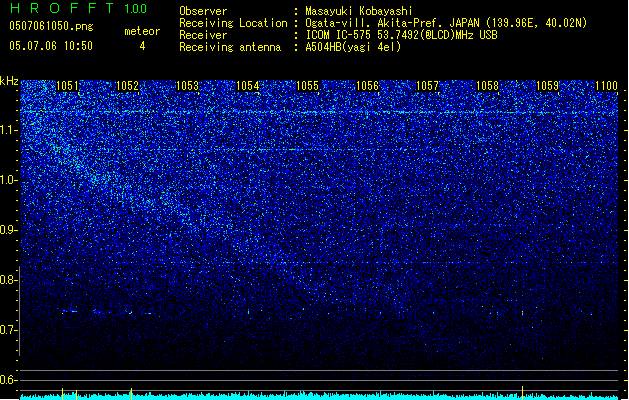Image resolution: width=629 pixels, height=400 pixels.
Task: Click the meteor count value 4
Action: (x=142, y=46)
